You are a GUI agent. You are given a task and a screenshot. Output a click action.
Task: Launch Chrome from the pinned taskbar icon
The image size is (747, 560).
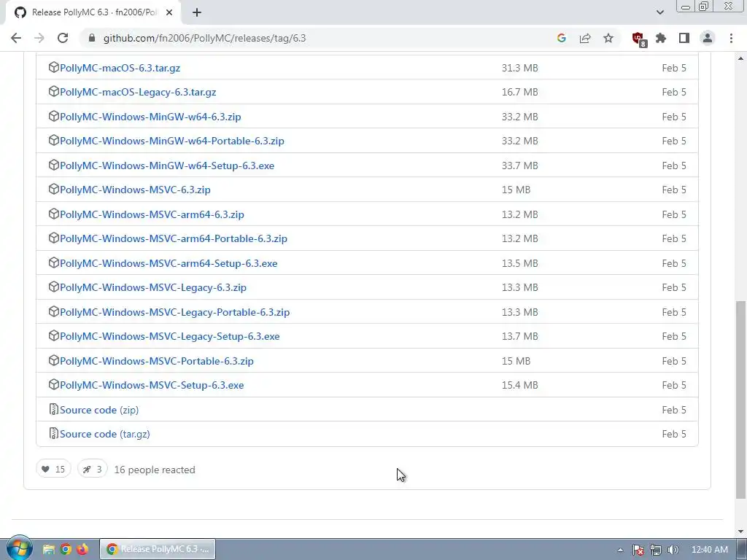click(x=66, y=549)
